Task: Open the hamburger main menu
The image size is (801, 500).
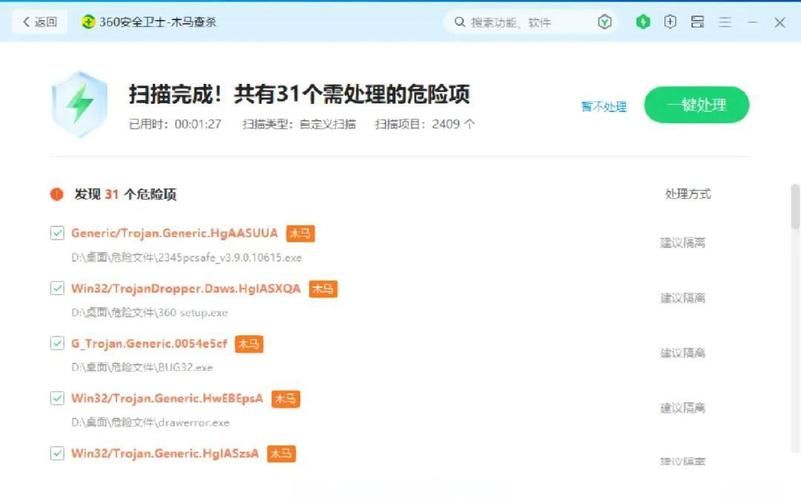Action: pyautogui.click(x=725, y=22)
